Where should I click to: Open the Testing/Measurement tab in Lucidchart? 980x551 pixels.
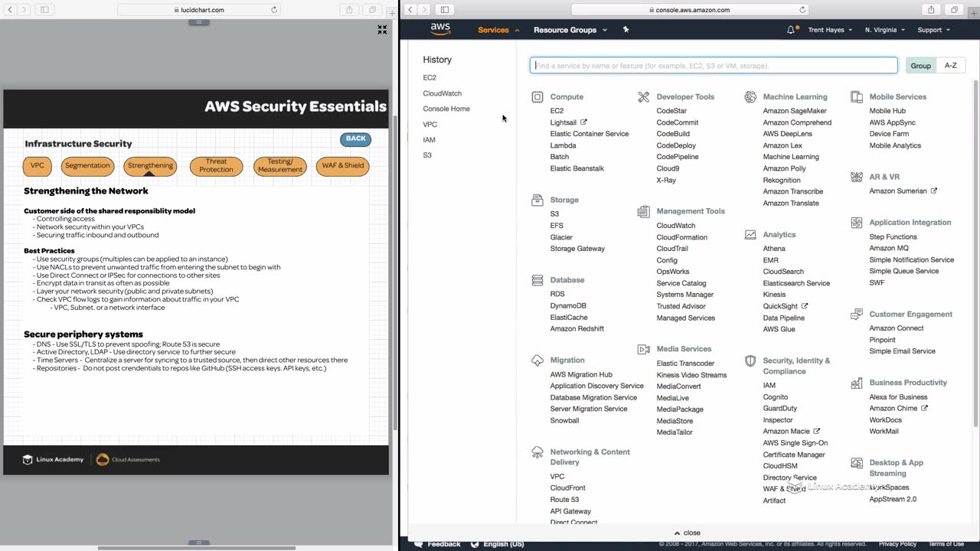point(280,165)
